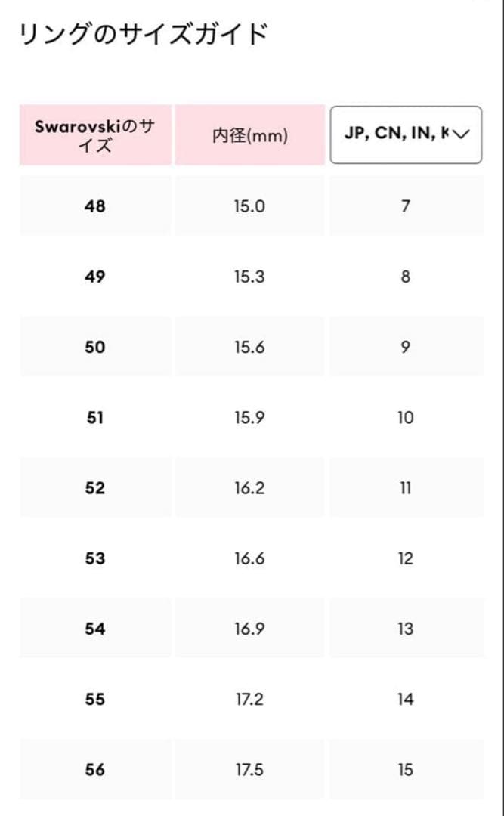Select Swarovski size 52 cell
This screenshot has width=504, height=816.
[x=95, y=488]
